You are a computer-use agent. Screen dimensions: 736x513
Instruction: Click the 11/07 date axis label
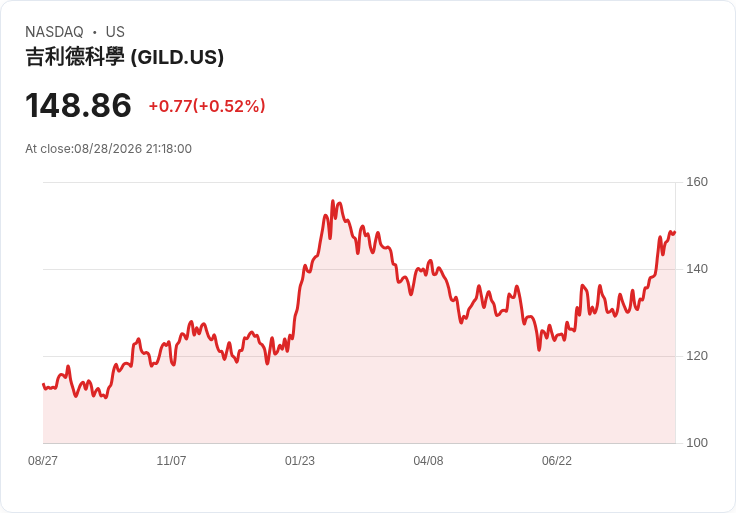(171, 460)
